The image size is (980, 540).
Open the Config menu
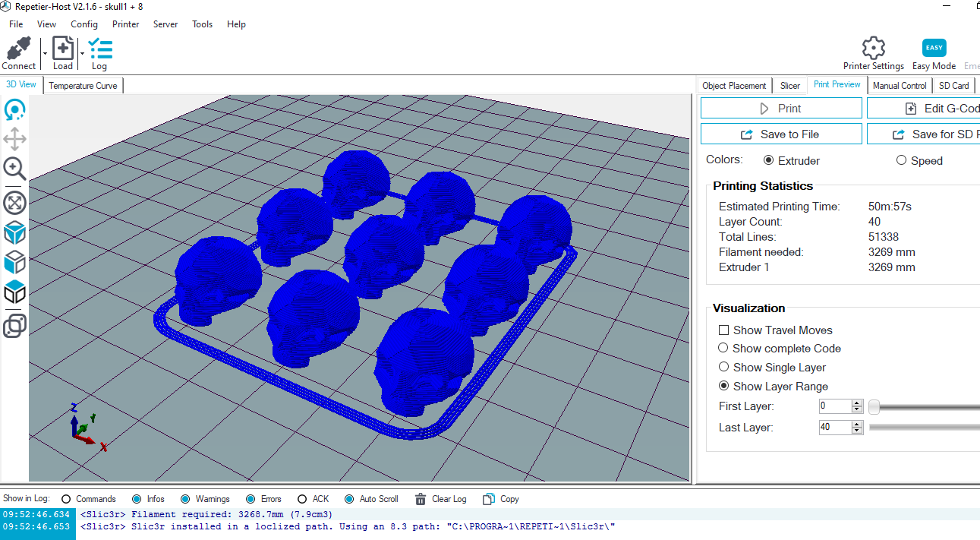[84, 24]
